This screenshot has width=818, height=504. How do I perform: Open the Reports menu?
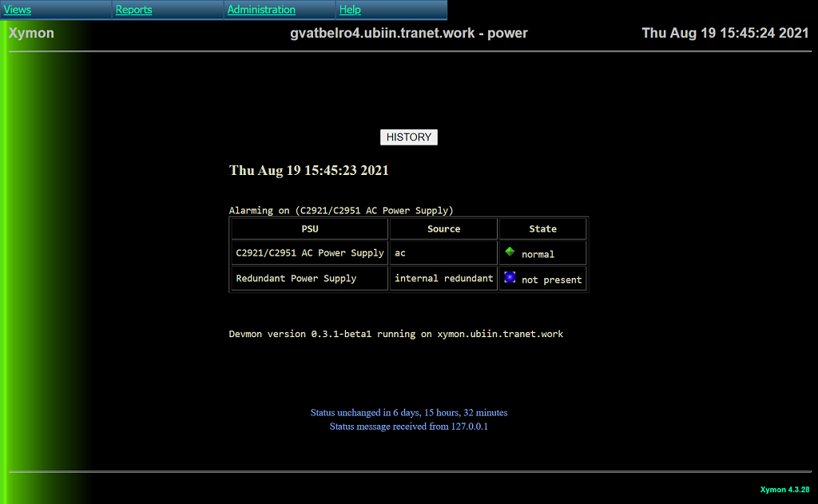click(133, 10)
